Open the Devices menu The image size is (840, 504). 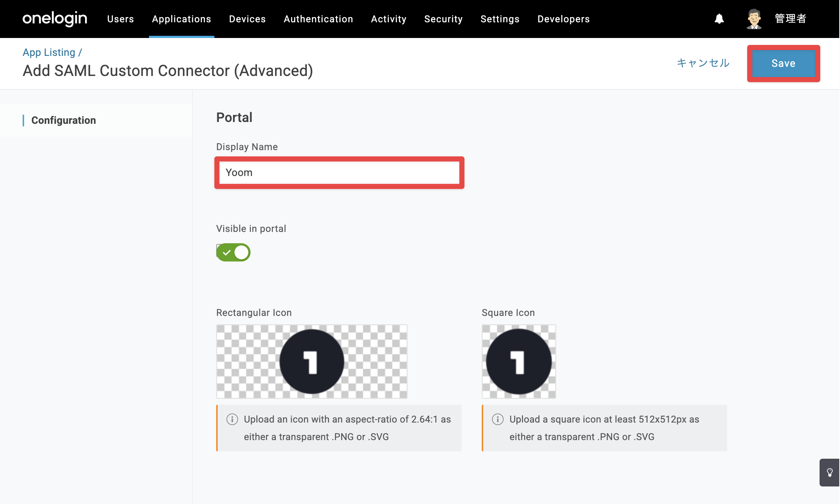click(247, 19)
